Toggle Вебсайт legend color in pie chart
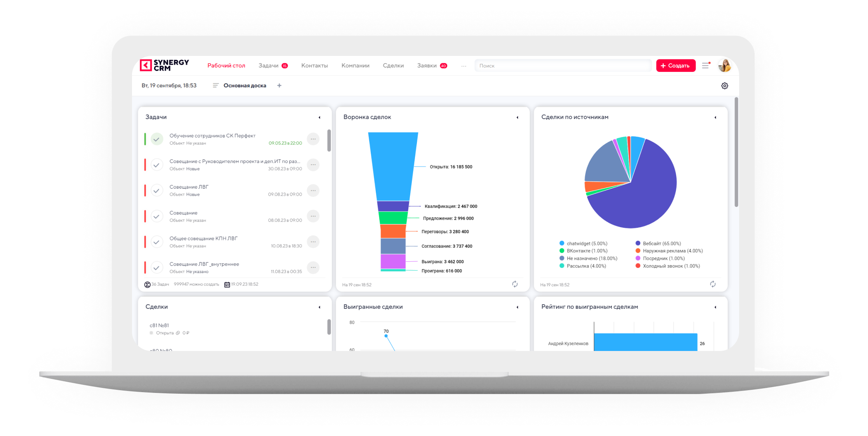Screen dimensions: 868x436 click(638, 243)
